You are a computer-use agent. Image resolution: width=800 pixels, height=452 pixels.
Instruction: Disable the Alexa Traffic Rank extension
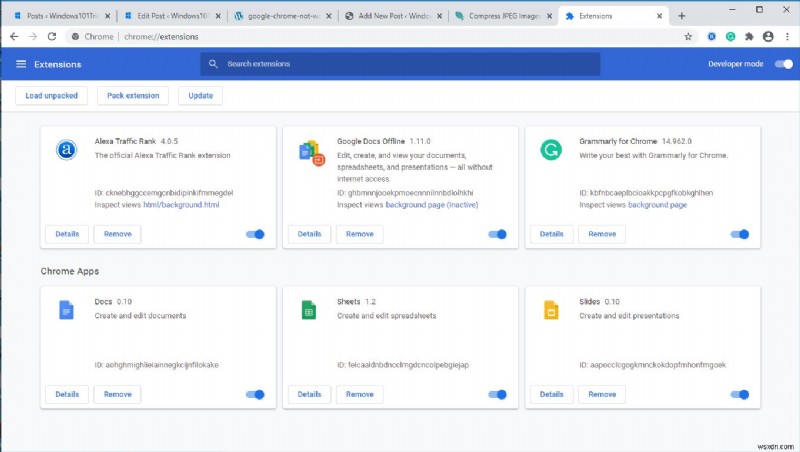click(255, 234)
